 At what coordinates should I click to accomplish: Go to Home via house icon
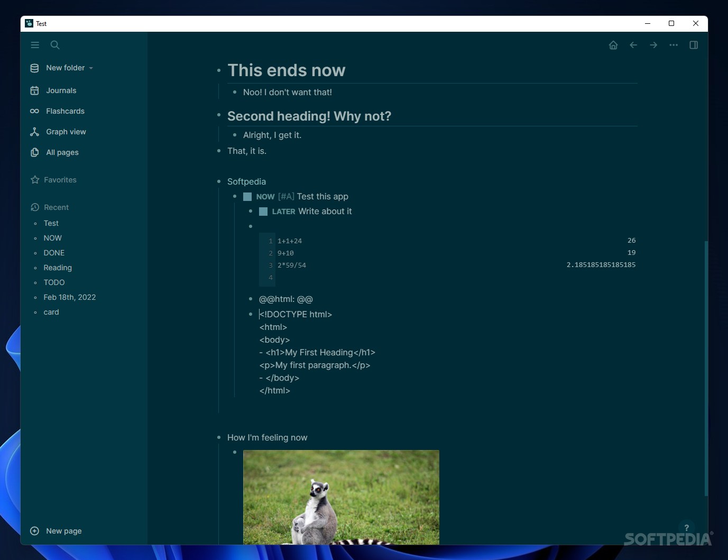coord(613,45)
